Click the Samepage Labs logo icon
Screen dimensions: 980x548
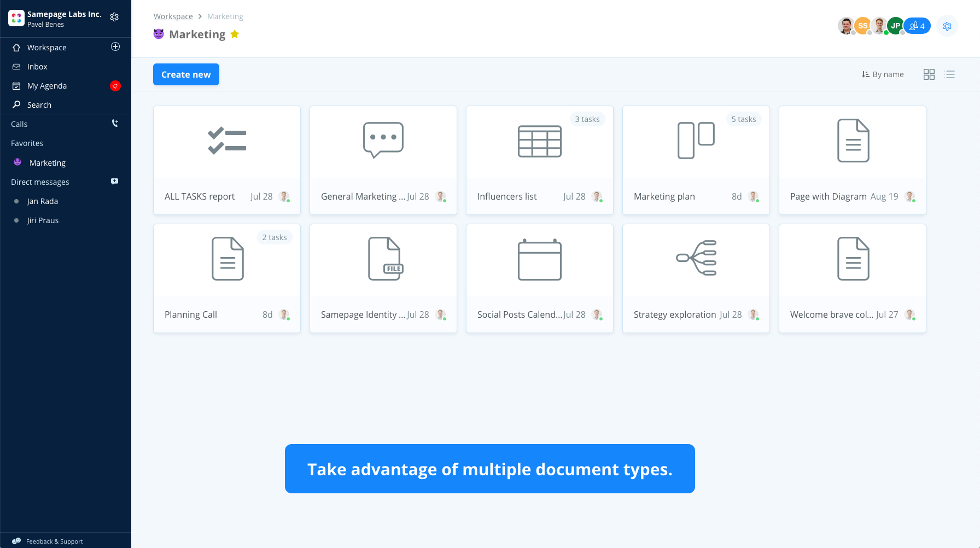pos(16,18)
